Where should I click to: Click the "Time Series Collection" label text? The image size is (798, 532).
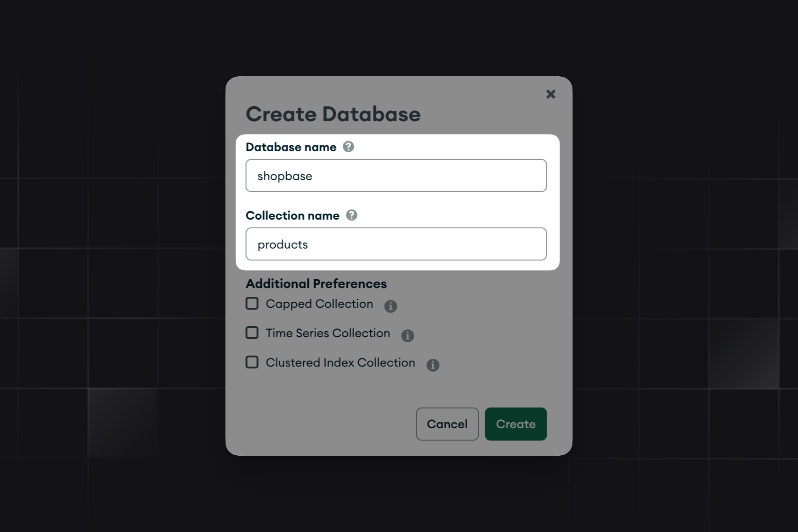[x=328, y=333]
